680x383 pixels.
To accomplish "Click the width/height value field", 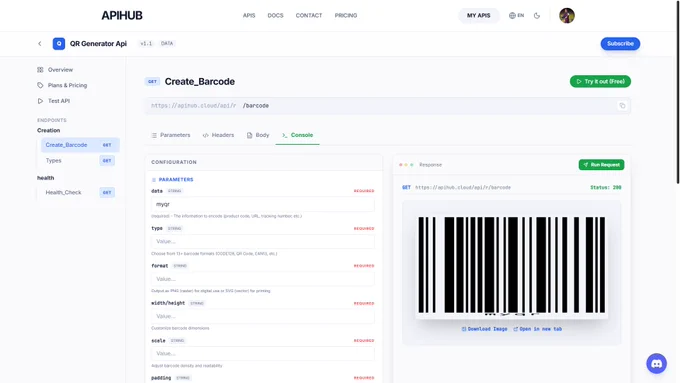I will coord(263,316).
